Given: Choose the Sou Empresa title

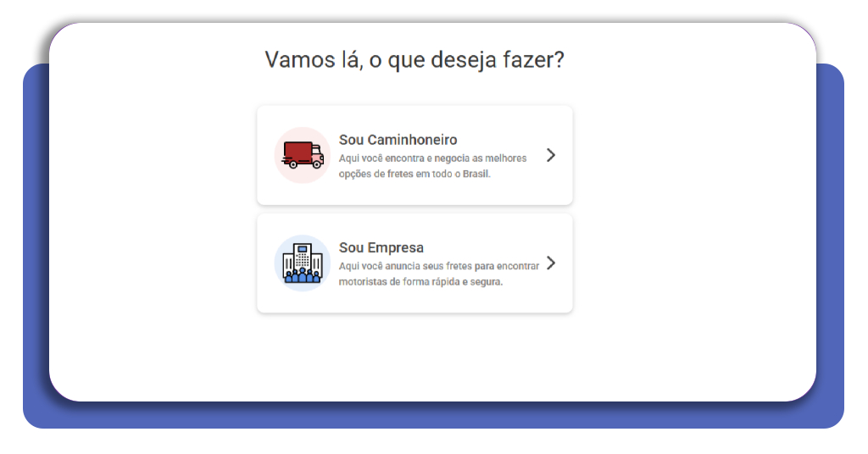Looking at the screenshot, I should [381, 247].
